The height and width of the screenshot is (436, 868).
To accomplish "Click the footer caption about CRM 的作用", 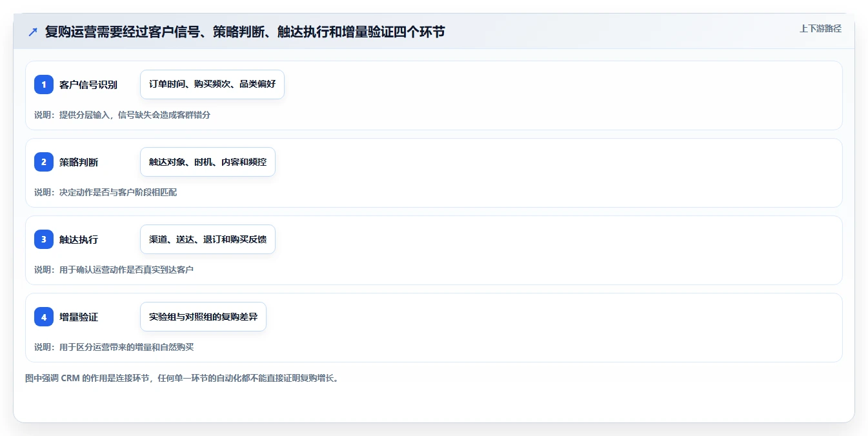I will [x=182, y=378].
